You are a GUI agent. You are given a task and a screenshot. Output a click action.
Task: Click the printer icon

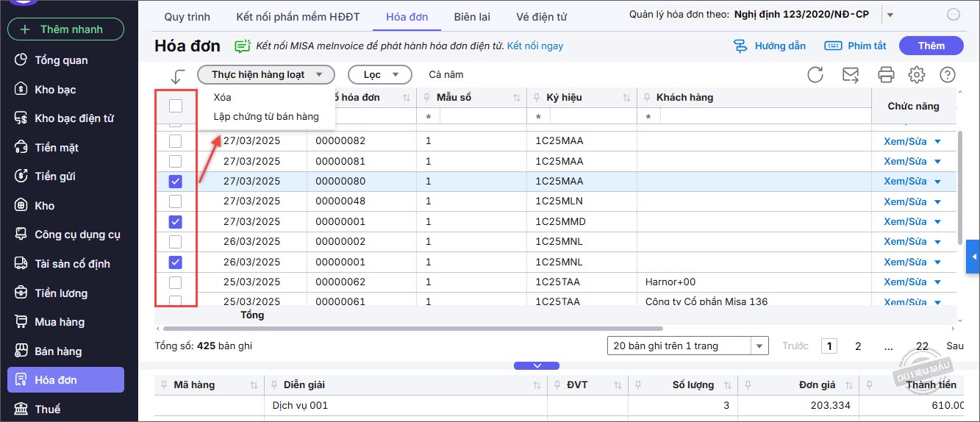[886, 74]
